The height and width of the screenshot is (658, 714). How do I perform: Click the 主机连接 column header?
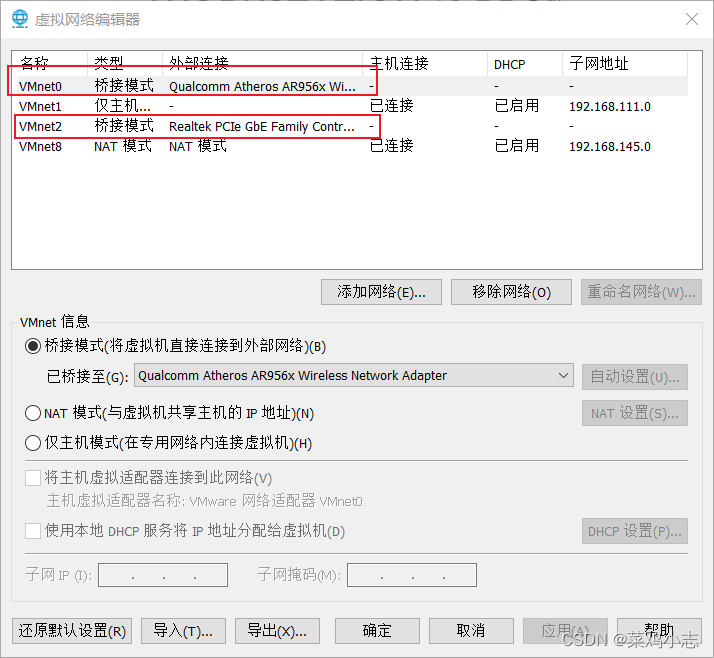[x=425, y=63]
